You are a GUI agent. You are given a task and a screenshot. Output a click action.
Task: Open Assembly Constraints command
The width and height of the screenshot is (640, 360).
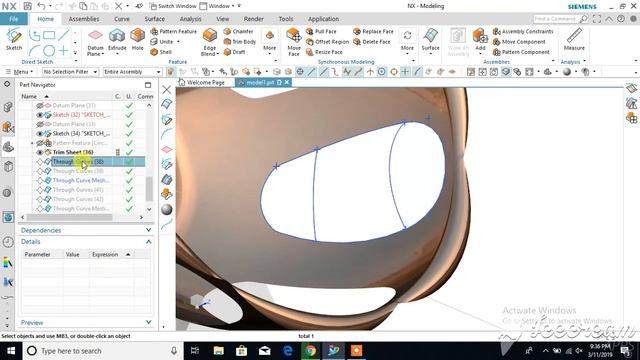click(523, 31)
